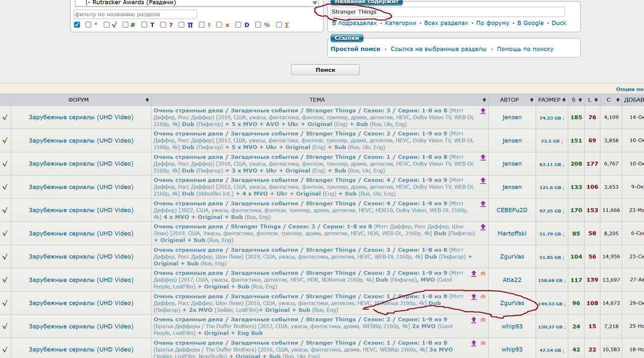Image resolution: width=644 pixels, height=358 pixels.
Task: Click green check status icon in 47.54 GB row
Action: click(5, 349)
